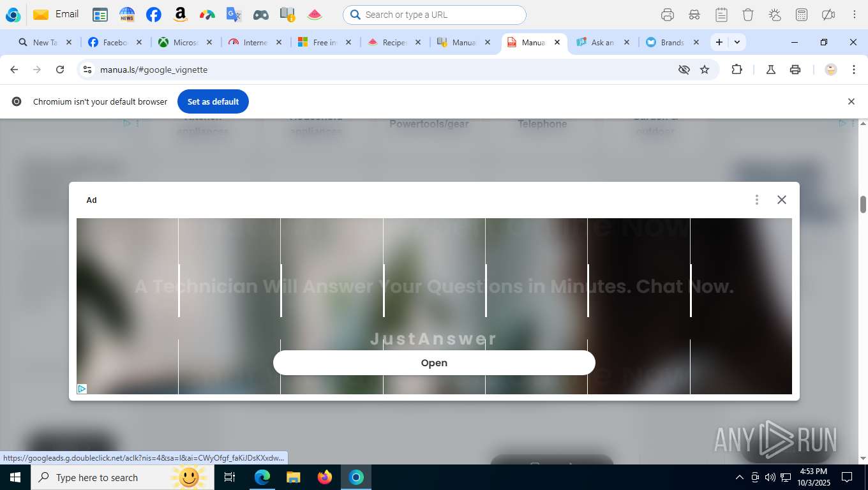
Task: Click the trash bin icon in top bar
Action: pos(748,15)
